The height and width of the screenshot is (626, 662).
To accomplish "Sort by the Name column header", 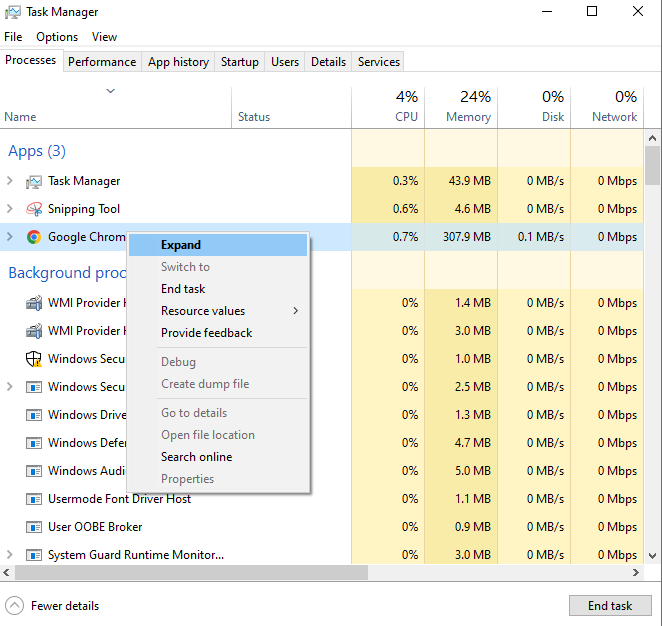I will (116, 108).
